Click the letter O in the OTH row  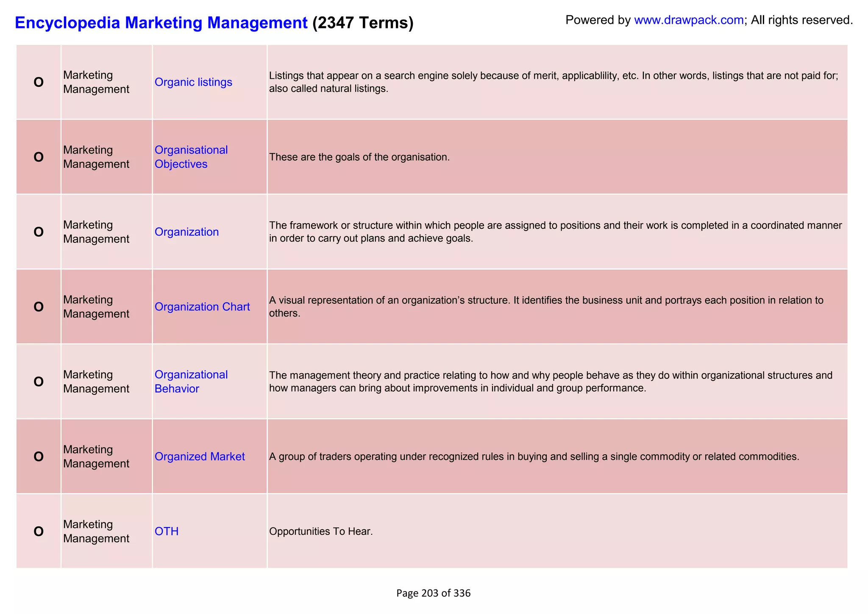tap(39, 531)
